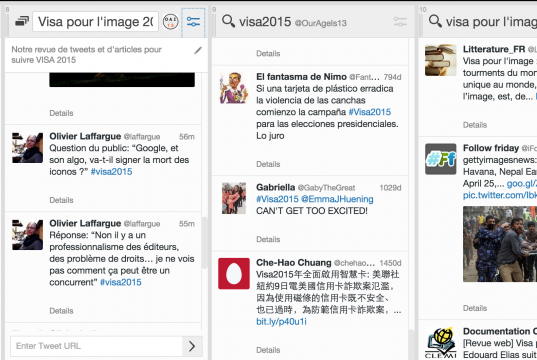
Task: Open El fantasma de Nimo's avatar
Action: tap(234, 88)
